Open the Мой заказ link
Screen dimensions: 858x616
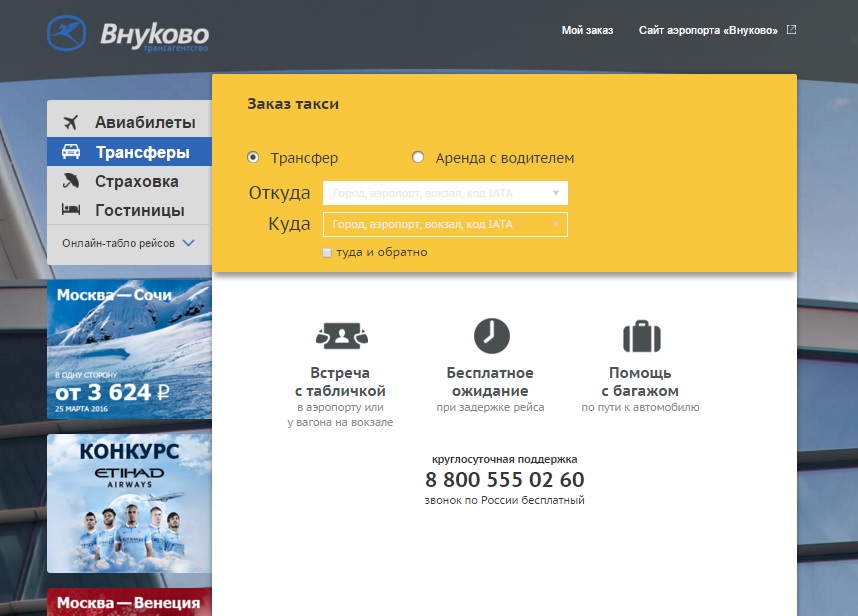(587, 30)
